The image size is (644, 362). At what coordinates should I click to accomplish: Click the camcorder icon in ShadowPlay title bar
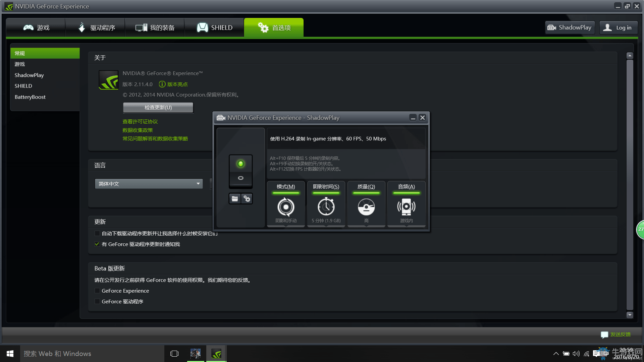(221, 118)
